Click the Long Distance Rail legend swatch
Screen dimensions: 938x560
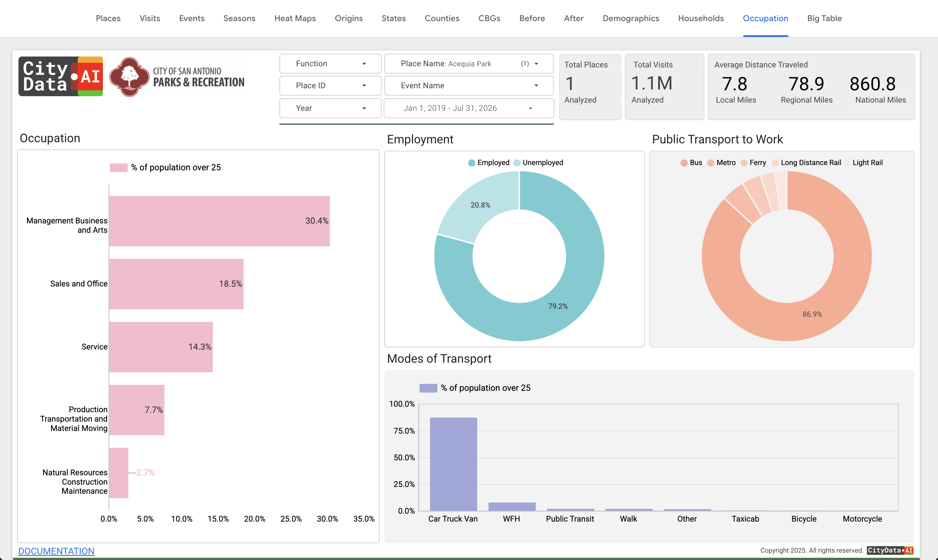(775, 163)
